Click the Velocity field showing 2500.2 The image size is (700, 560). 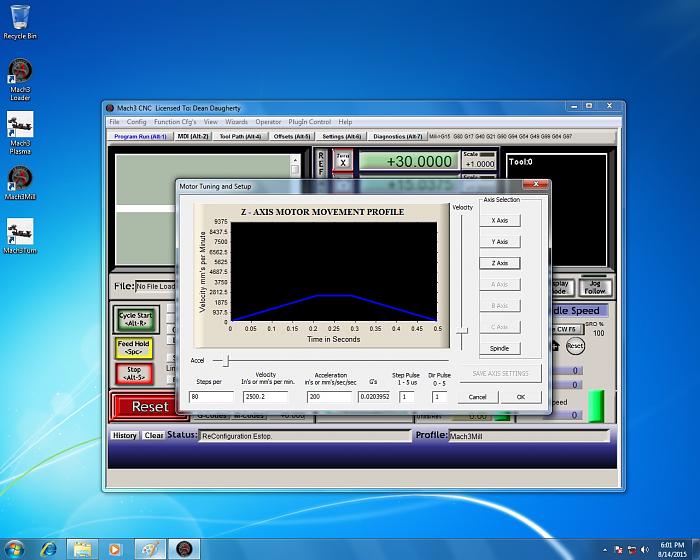pyautogui.click(x=265, y=397)
